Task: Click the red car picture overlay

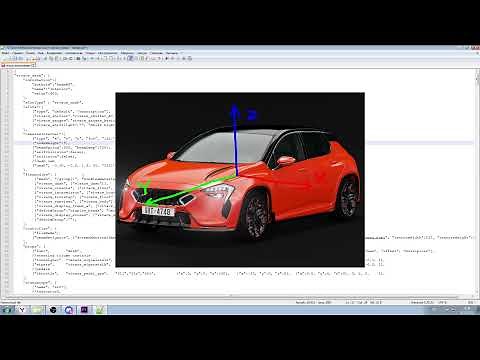Action: (x=240, y=180)
